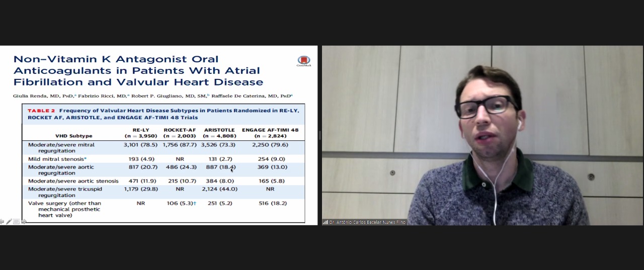Click the value '165 (5.8)'

[270, 181]
